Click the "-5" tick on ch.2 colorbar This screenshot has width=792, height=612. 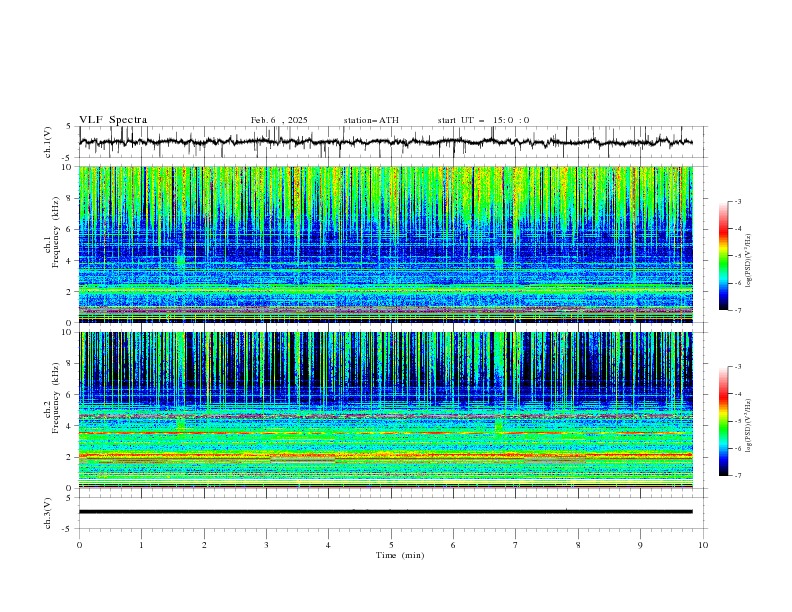coord(737,421)
